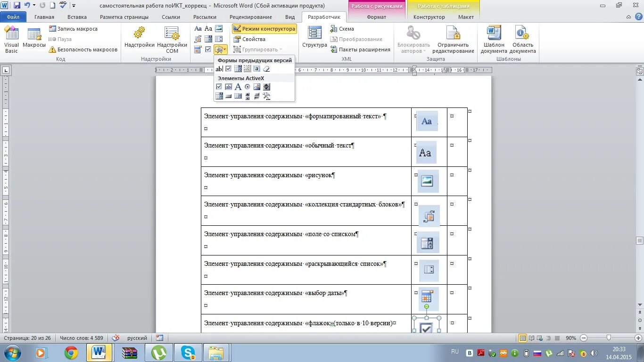Collapse the legacy tools dropdown button
The image size is (644, 362).
(221, 49)
